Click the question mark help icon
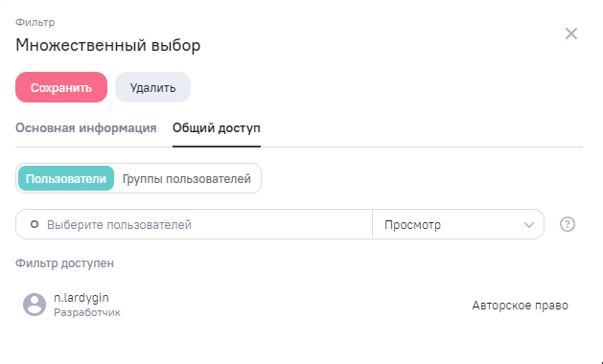The width and height of the screenshot is (603, 364). pos(568,224)
